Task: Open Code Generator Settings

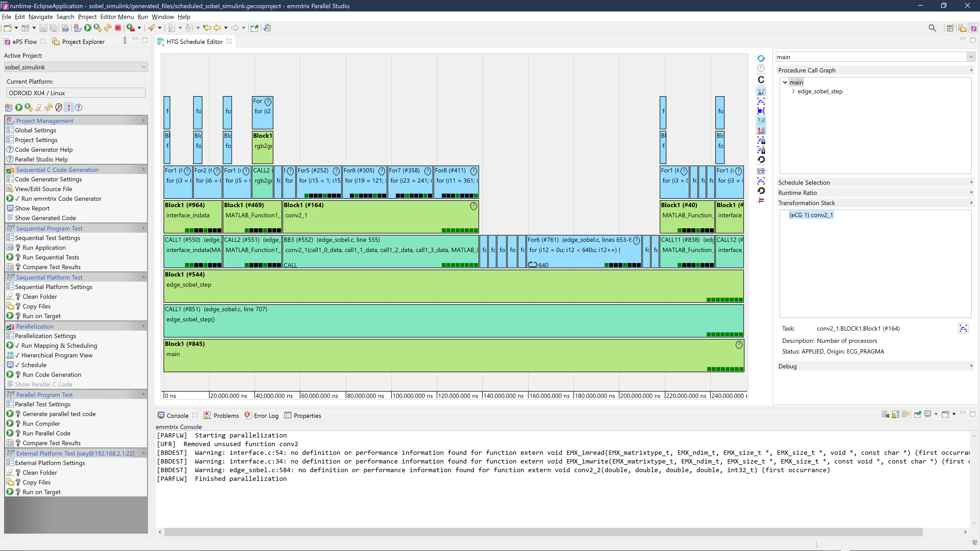Action: (x=48, y=179)
